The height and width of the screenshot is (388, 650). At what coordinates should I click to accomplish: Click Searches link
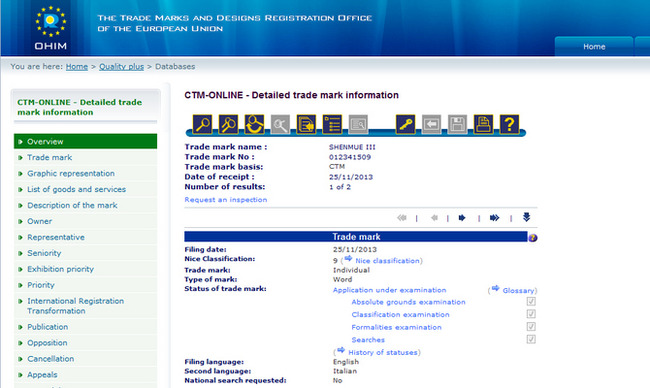click(368, 340)
